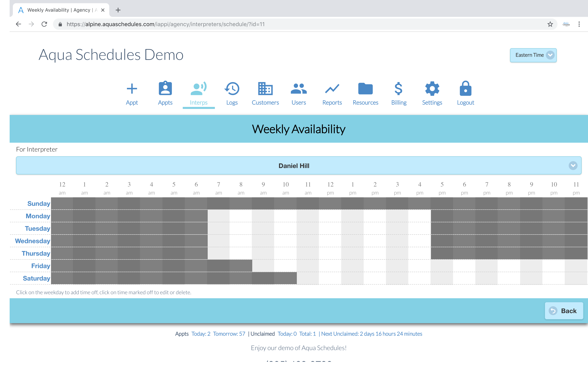Close the Weekly Availability browser tab

pos(103,10)
